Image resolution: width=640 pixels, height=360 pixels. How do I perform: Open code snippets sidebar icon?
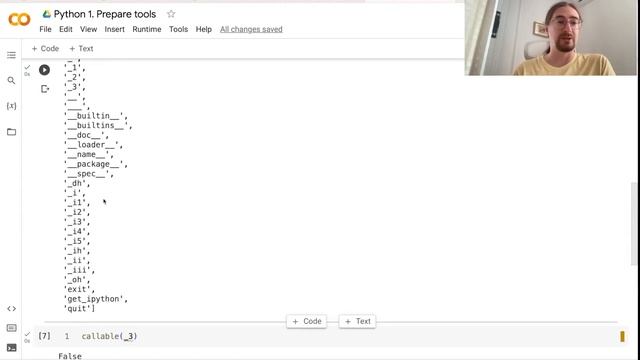pyautogui.click(x=11, y=309)
